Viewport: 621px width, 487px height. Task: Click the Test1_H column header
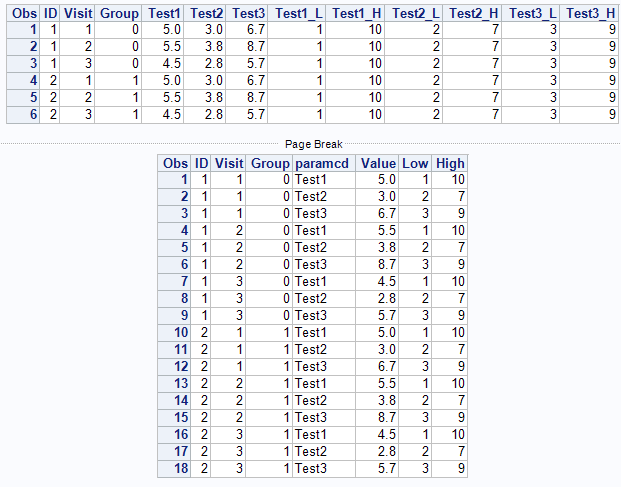(x=356, y=12)
